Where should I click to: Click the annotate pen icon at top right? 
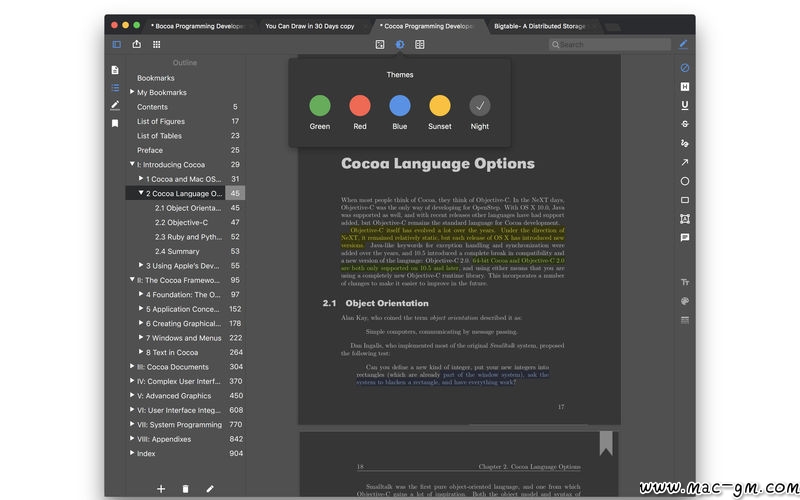683,44
